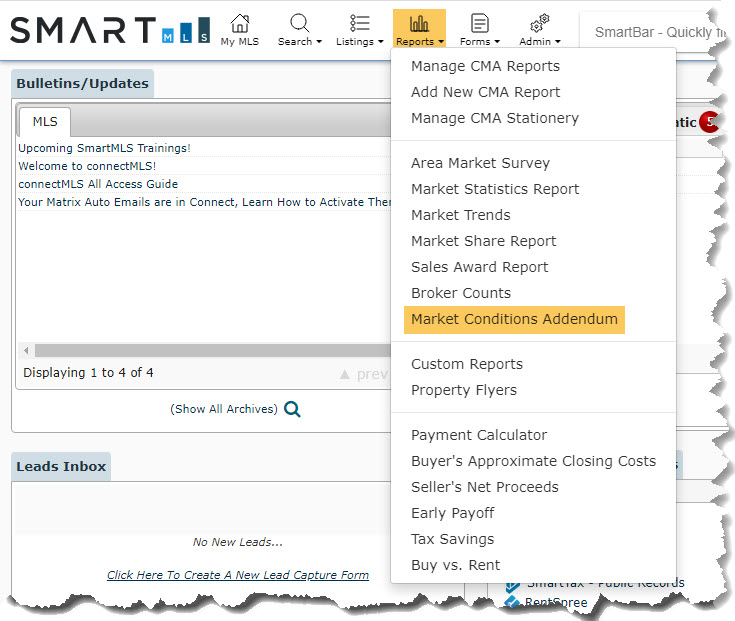The image size is (735, 621).
Task: Select Buy vs. Rent
Action: tap(456, 565)
